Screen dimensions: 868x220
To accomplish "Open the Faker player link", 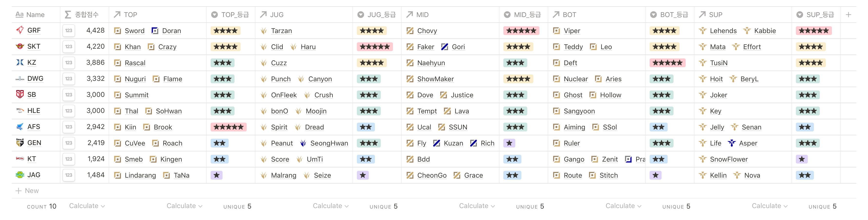I will [425, 47].
